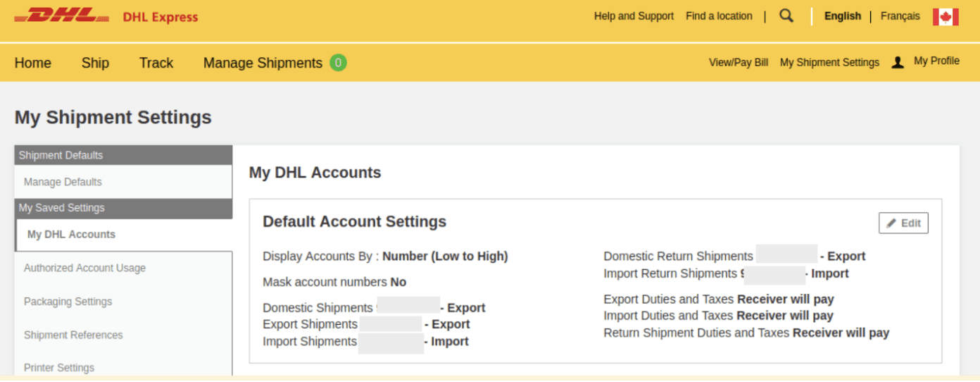980x382 pixels.
Task: Open My Profile
Action: pyautogui.click(x=936, y=61)
